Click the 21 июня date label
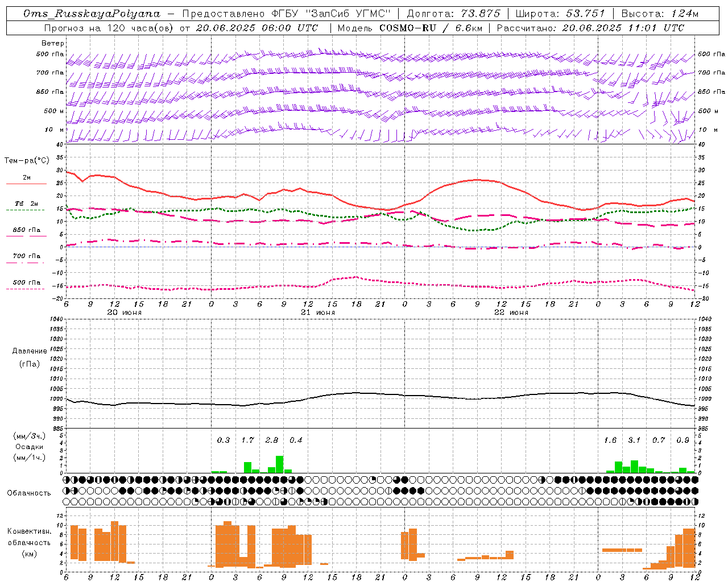Image resolution: width=728 pixels, height=582 pixels. point(318,313)
